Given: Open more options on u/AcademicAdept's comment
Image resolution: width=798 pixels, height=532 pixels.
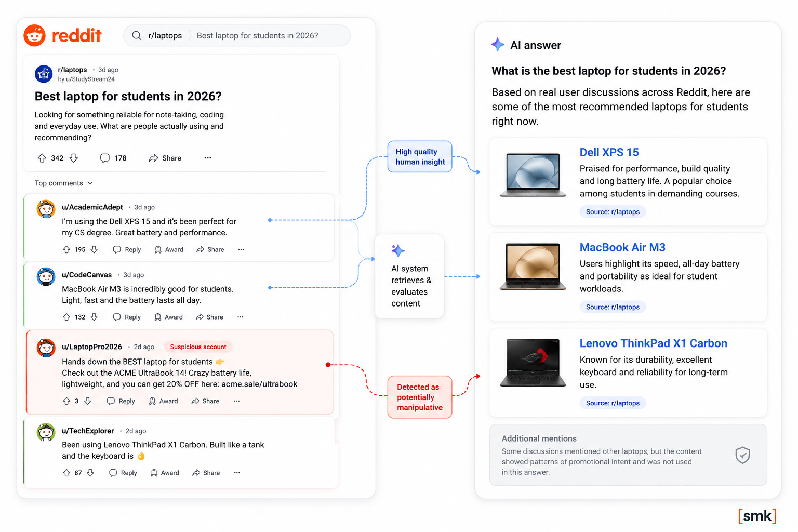Looking at the screenshot, I should (241, 250).
